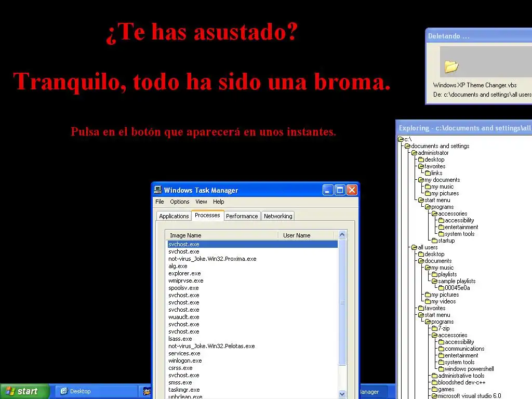
Task: Open the View menu in Task Manager
Action: [201, 202]
